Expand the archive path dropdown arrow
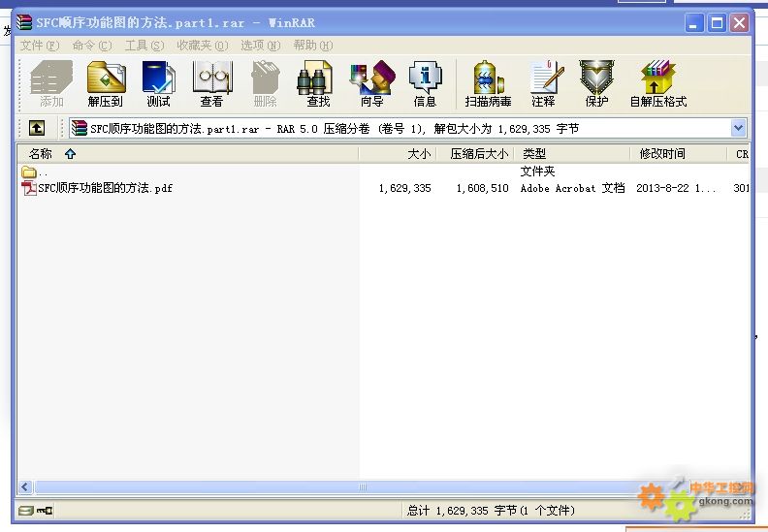The image size is (768, 532). pos(739,128)
